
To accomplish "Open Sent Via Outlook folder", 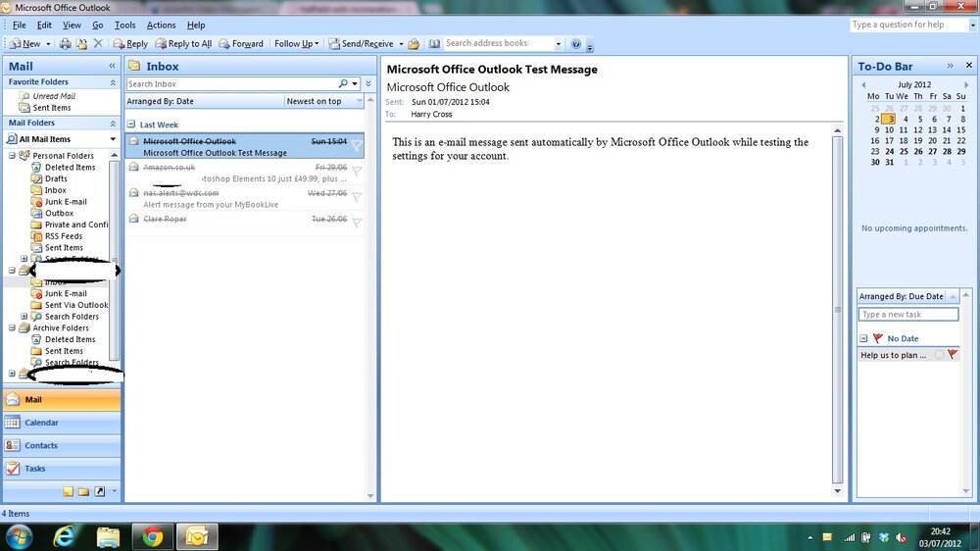I will (76, 305).
